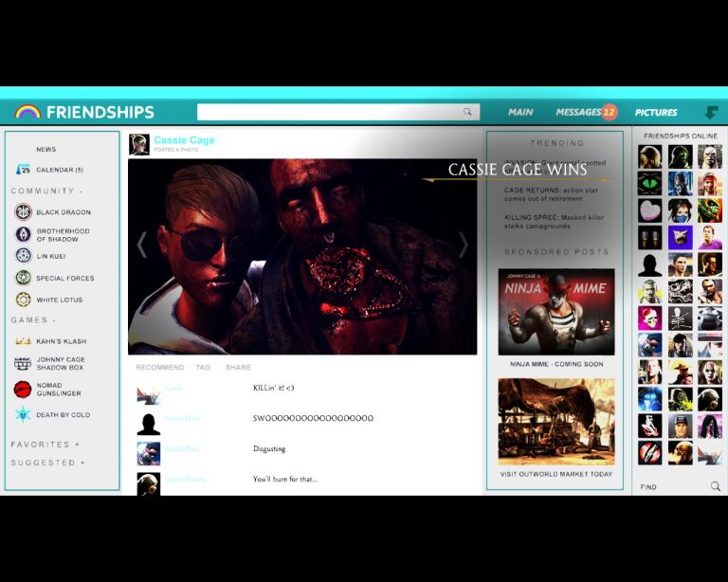This screenshot has width=728, height=582.
Task: Go to the Main tab
Action: click(x=520, y=112)
